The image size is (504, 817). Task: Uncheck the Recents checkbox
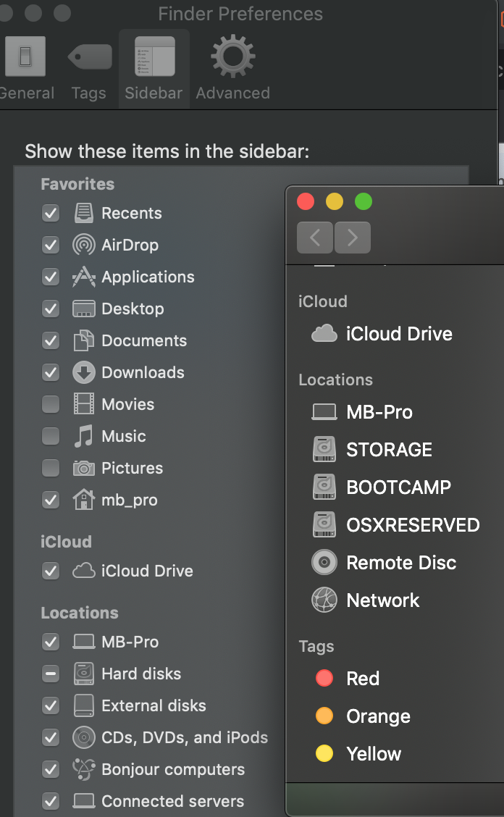51,213
